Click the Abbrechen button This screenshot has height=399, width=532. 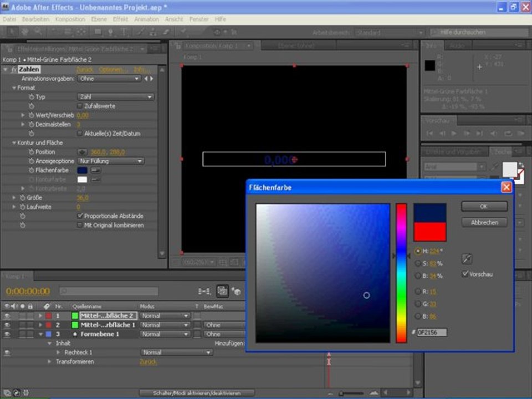(484, 222)
